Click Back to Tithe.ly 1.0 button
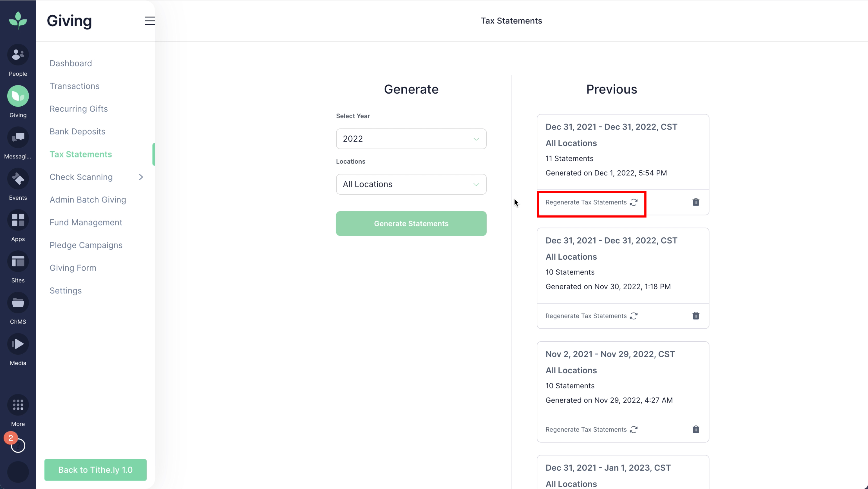The width and height of the screenshot is (868, 489). click(95, 469)
